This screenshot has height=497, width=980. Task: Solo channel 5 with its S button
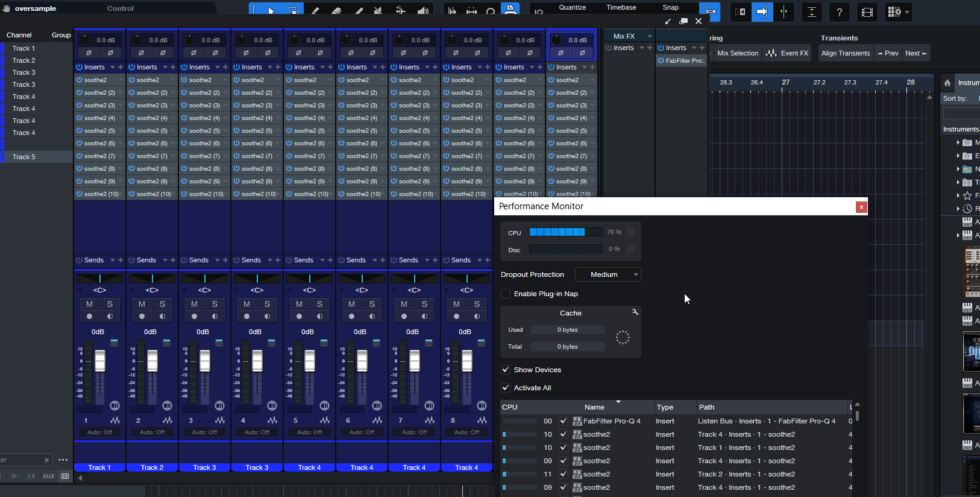tap(319, 304)
